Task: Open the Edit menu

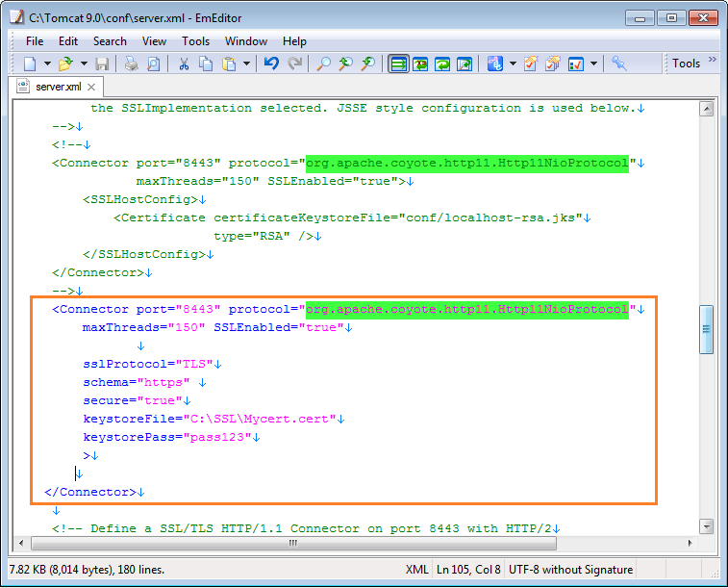Action: tap(68, 41)
